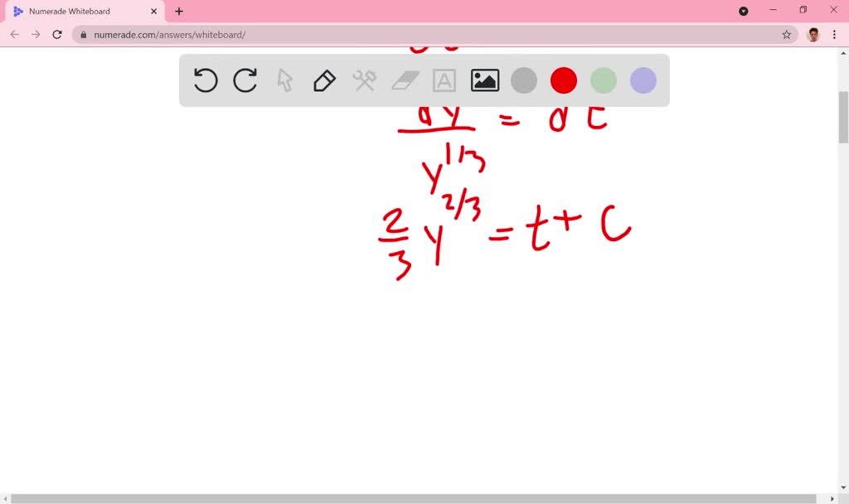Select the purple drawing color
849x504 pixels.
point(643,80)
